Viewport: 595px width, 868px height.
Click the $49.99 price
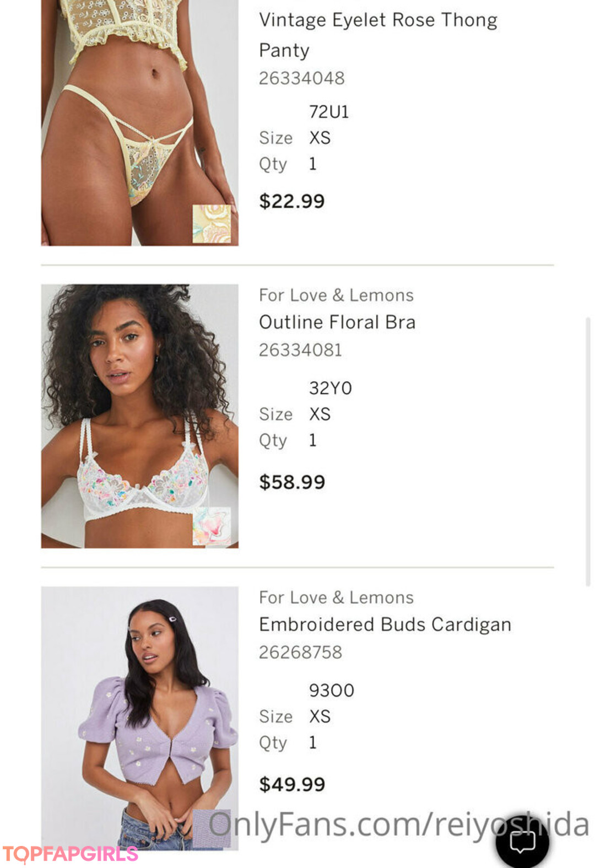pos(292,784)
